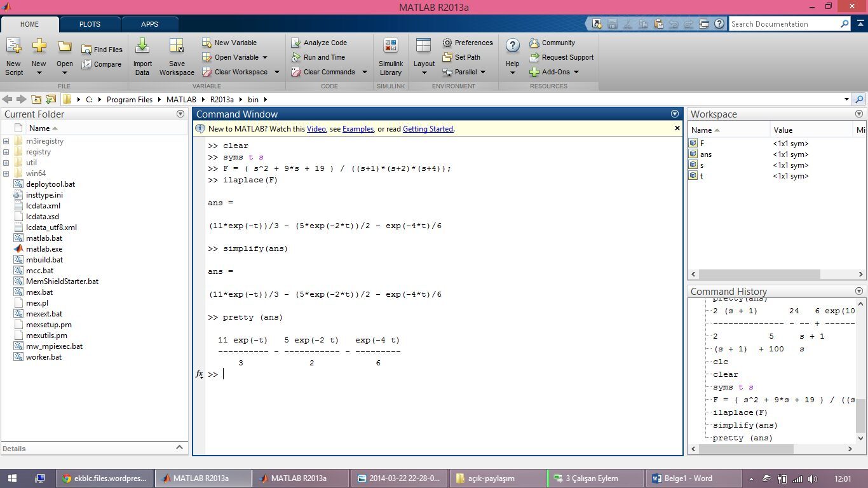Click the Search Documentation magnifier icon
The width and height of the screenshot is (868, 488).
(844, 24)
